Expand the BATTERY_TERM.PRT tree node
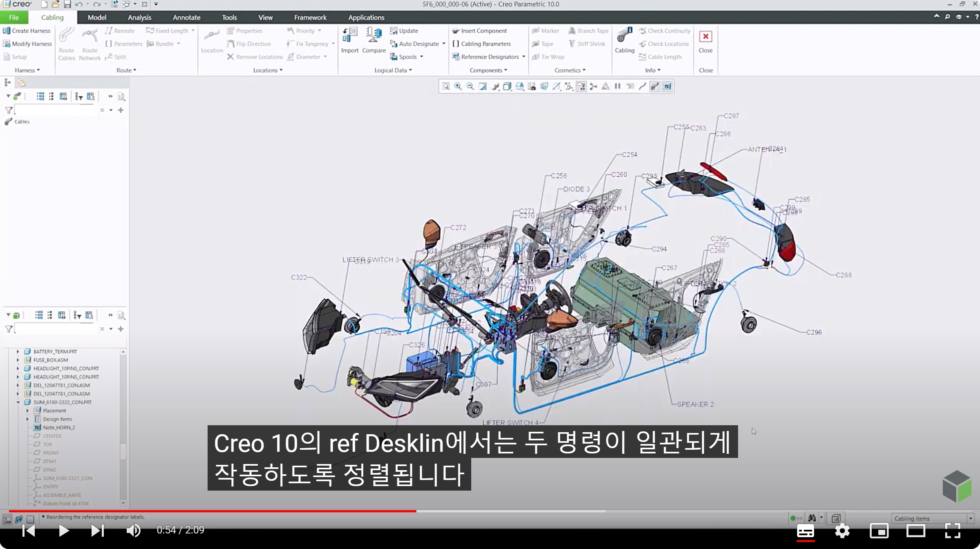 [18, 351]
